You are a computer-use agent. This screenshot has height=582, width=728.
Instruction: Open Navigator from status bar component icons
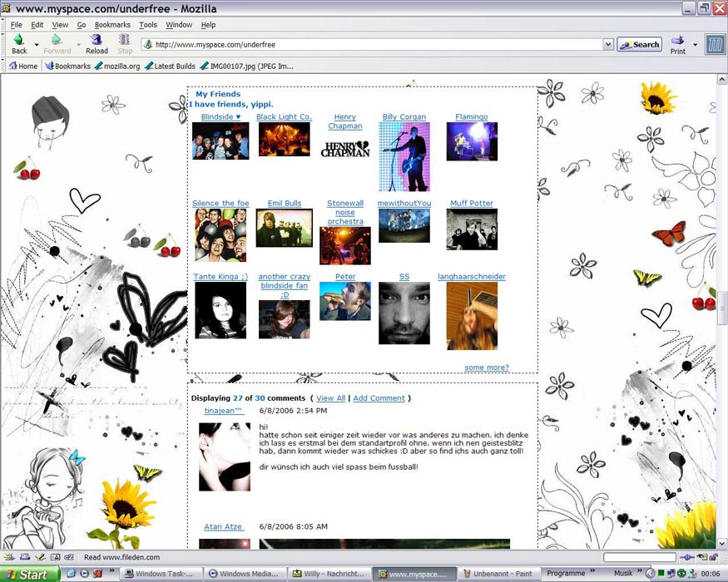[x=9, y=557]
